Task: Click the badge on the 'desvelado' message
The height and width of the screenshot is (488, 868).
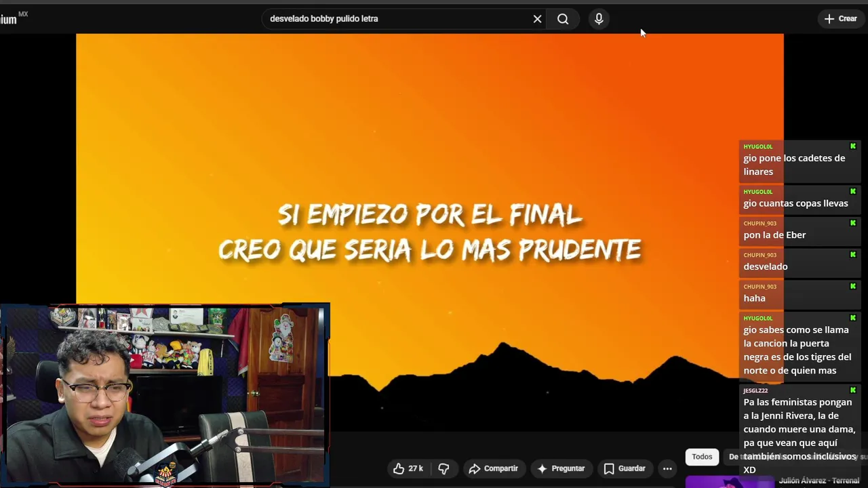Action: tap(853, 254)
